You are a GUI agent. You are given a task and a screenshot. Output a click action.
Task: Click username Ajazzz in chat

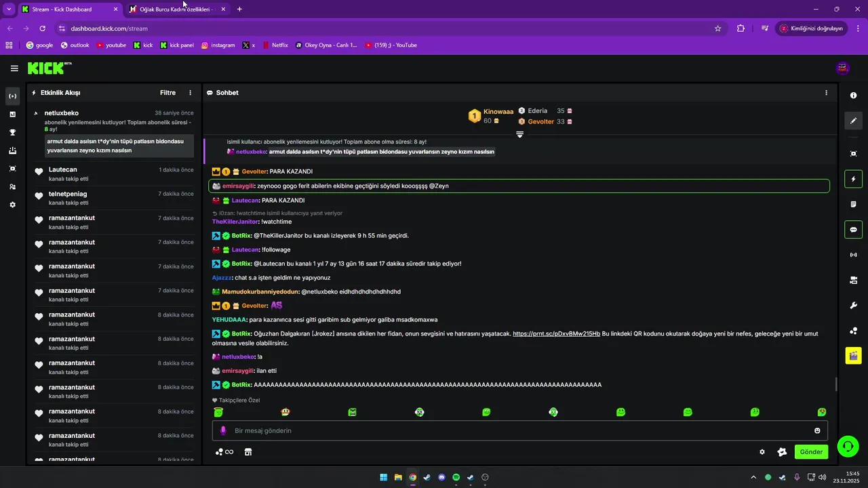(221, 277)
